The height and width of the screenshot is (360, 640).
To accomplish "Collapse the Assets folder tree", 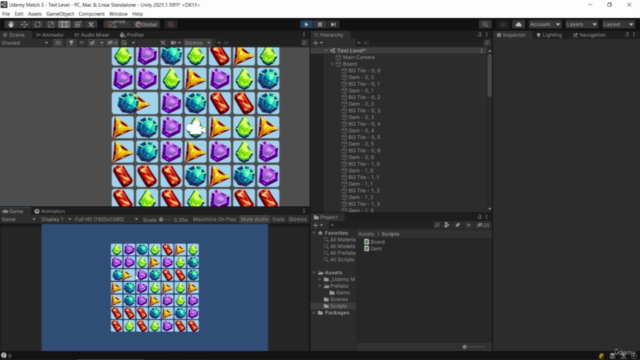I will click(x=314, y=273).
